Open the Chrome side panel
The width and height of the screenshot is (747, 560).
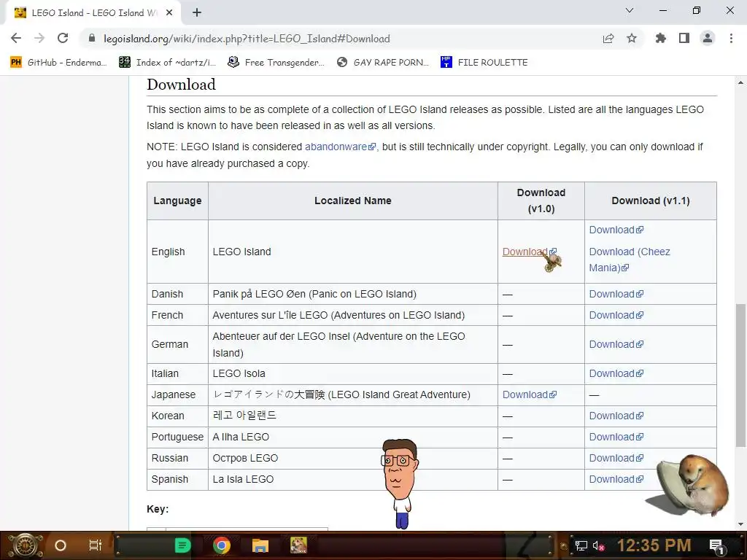point(684,38)
